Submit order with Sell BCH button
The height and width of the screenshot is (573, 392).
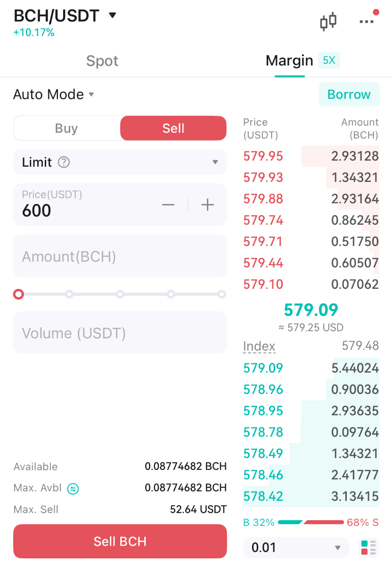pyautogui.click(x=120, y=541)
